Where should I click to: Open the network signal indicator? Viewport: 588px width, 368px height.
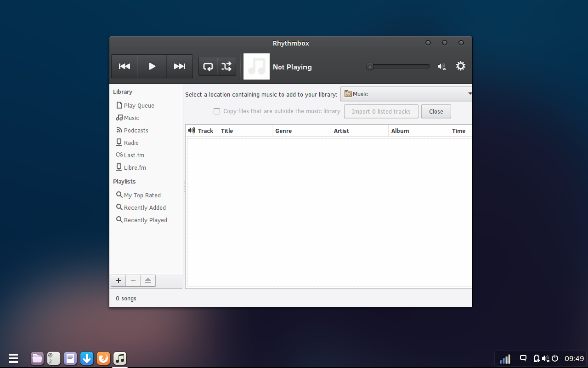point(505,358)
